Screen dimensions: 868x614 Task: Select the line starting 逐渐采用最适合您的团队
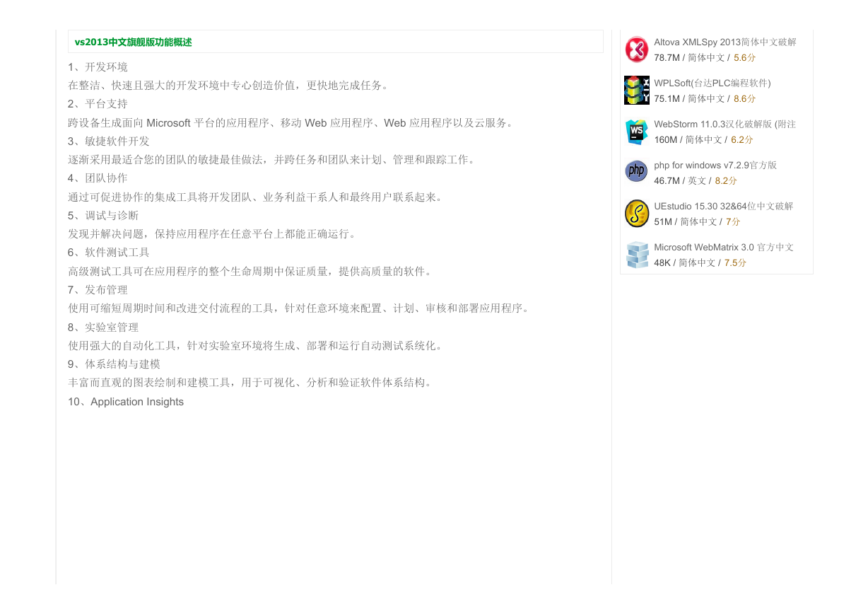tap(272, 160)
